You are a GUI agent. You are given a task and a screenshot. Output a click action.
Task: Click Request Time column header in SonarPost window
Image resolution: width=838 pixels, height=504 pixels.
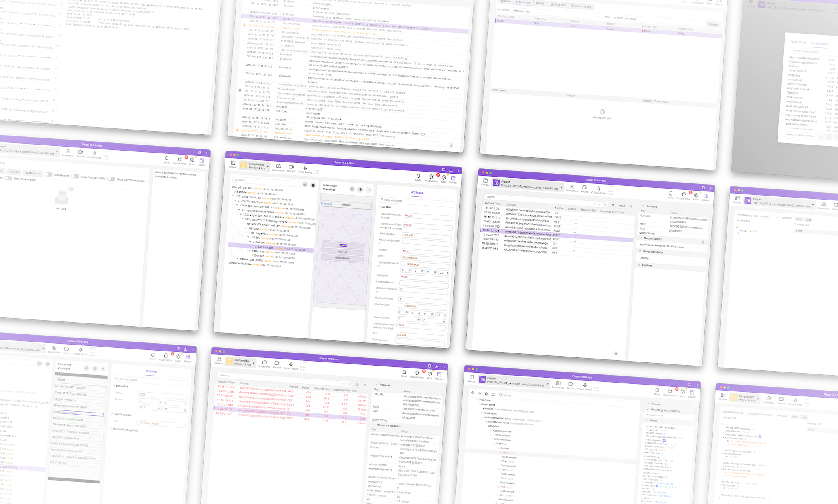(492, 203)
